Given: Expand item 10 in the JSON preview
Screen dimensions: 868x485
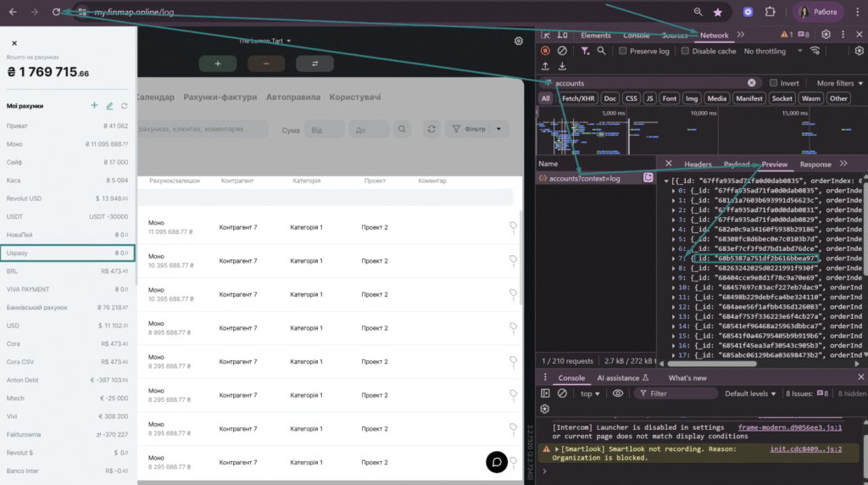Looking at the screenshot, I should coord(674,287).
